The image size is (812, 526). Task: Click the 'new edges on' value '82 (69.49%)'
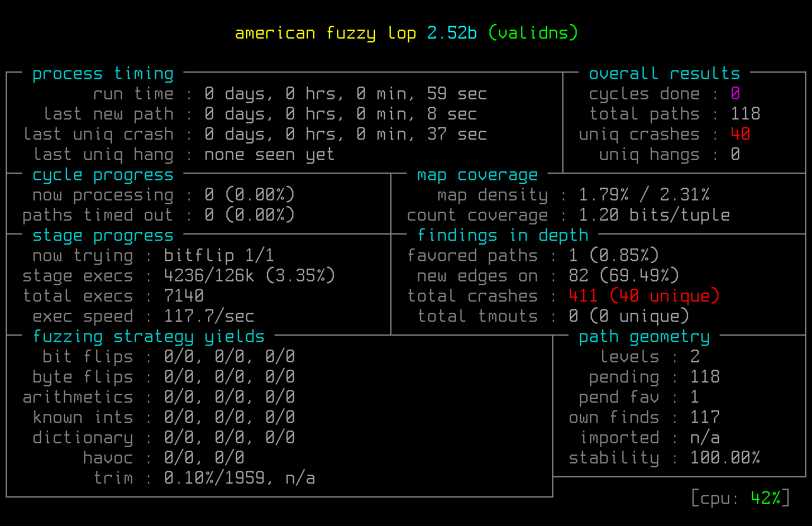(624, 276)
